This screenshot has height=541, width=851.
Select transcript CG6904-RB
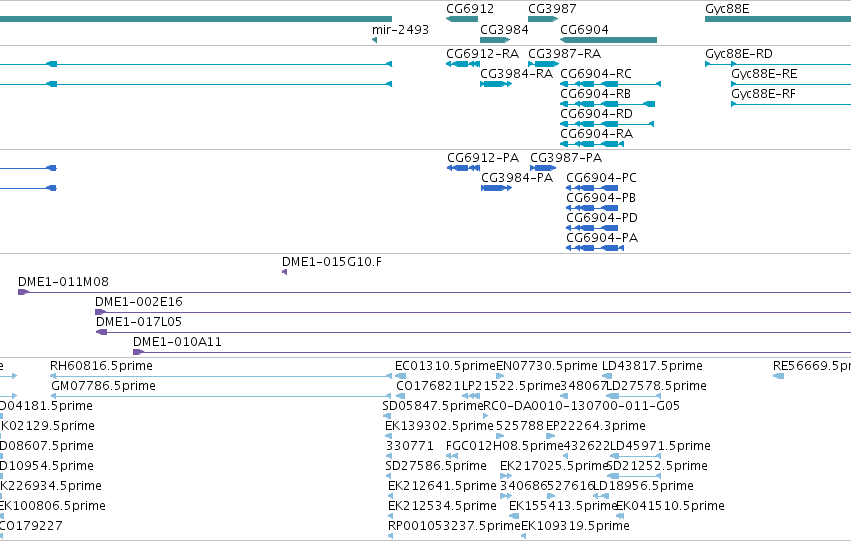pyautogui.click(x=595, y=93)
